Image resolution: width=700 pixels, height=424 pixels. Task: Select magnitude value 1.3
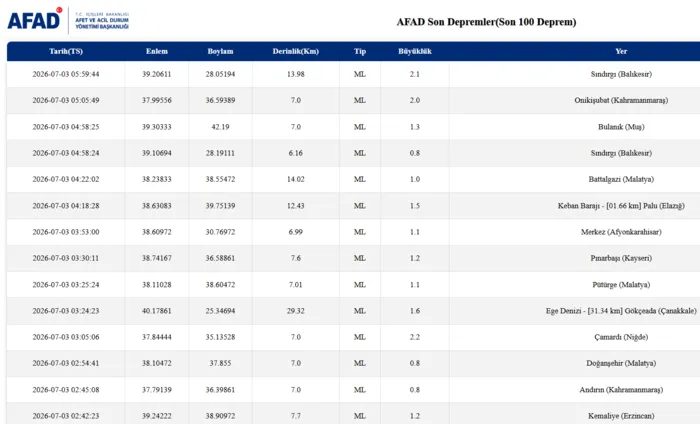coord(415,127)
